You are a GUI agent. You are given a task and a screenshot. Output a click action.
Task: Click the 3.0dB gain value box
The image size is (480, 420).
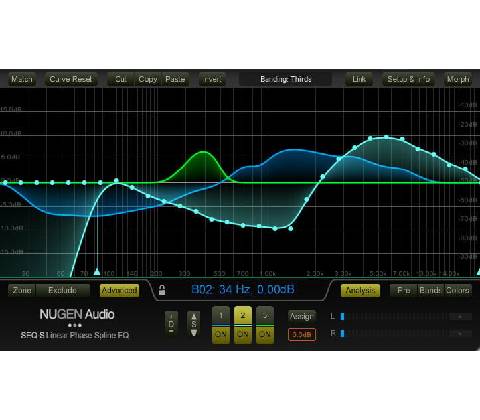[302, 335]
